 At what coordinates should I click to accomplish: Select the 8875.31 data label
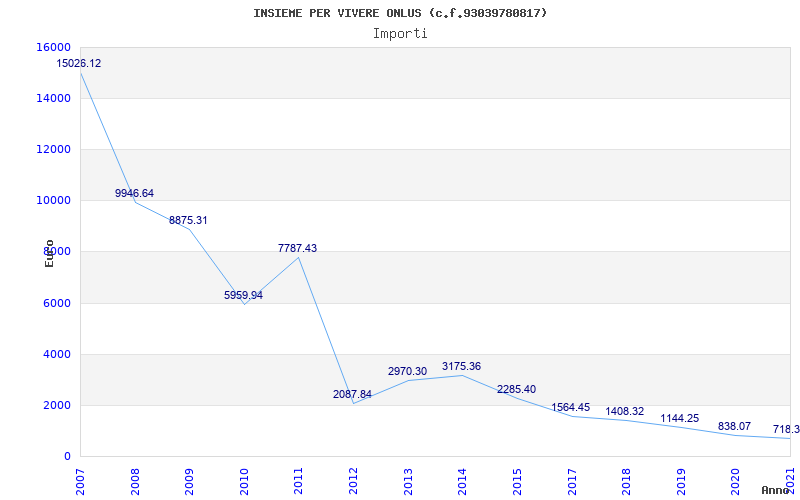[x=188, y=220]
